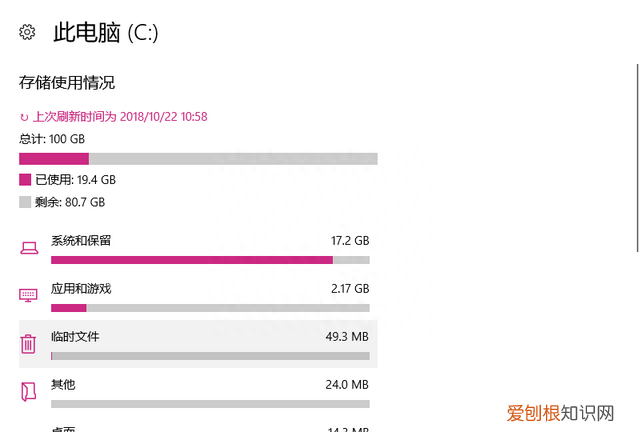Click the 49.3 MB size value
Image resolution: width=640 pixels, height=432 pixels.
348,337
